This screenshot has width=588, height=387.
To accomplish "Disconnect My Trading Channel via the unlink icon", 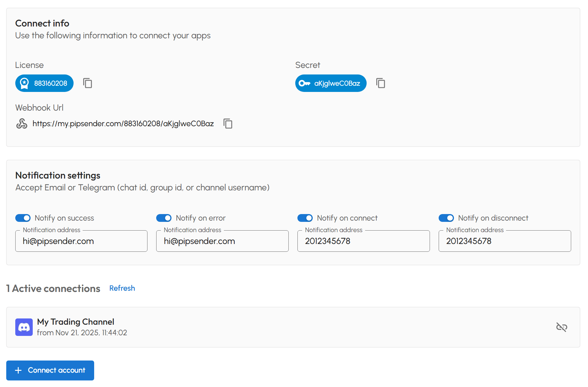I will pyautogui.click(x=562, y=327).
